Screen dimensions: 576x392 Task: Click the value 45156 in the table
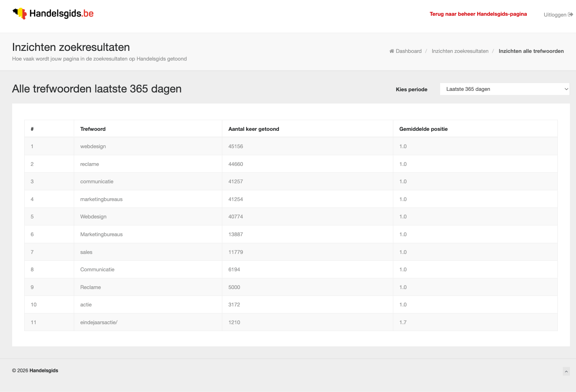[x=236, y=147]
